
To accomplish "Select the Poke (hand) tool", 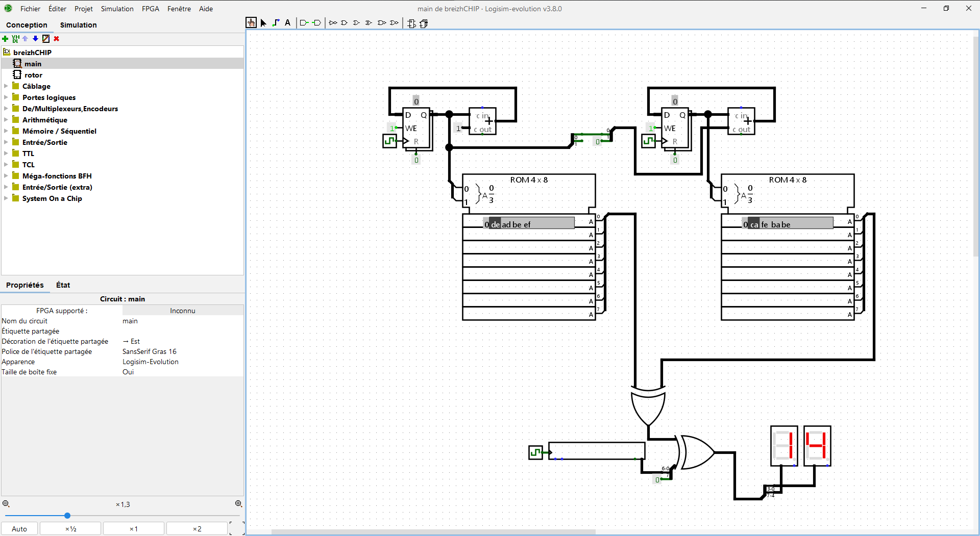I will (251, 23).
